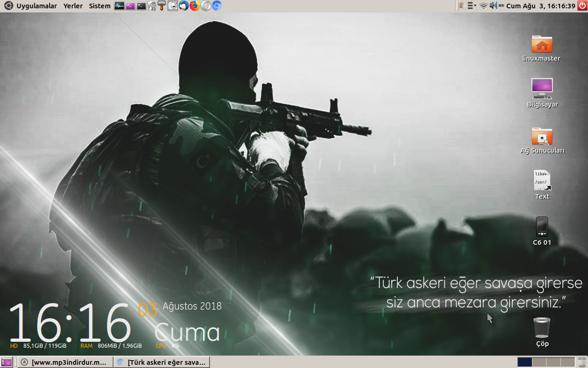Click the show desktop button in bottom panel

point(6,362)
